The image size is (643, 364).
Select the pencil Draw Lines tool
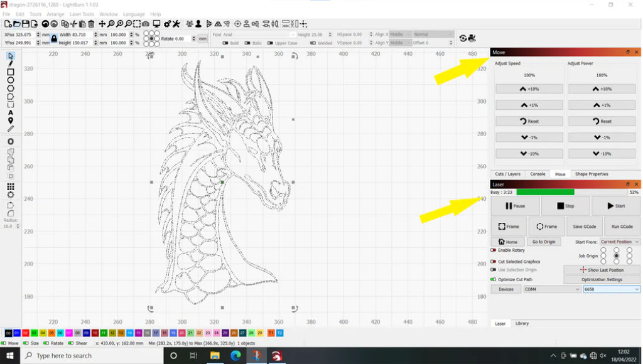[11, 63]
